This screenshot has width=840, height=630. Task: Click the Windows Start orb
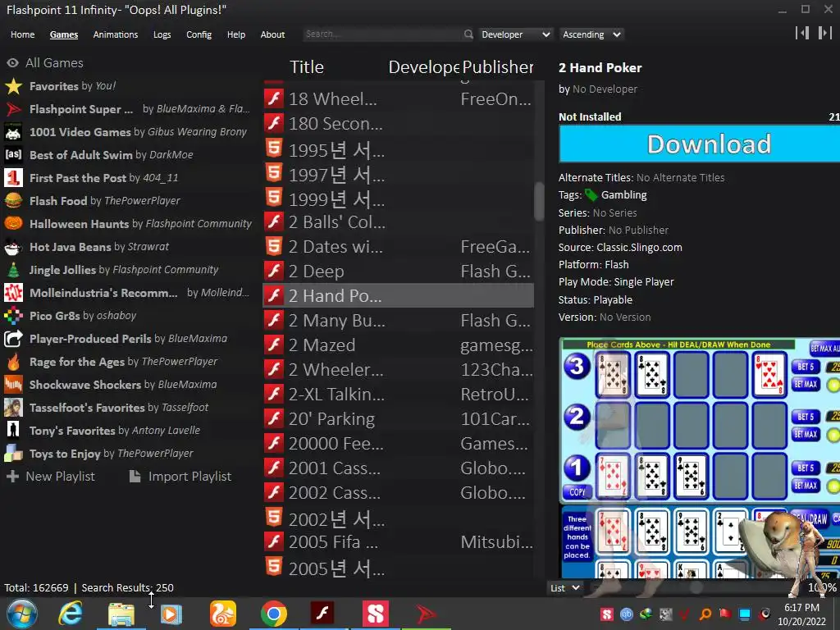[x=22, y=614]
